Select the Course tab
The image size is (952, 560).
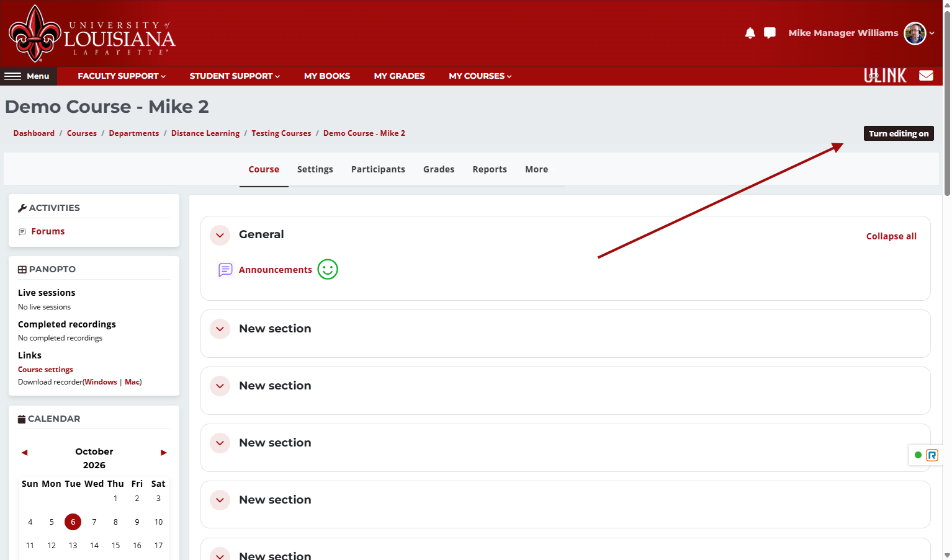264,169
